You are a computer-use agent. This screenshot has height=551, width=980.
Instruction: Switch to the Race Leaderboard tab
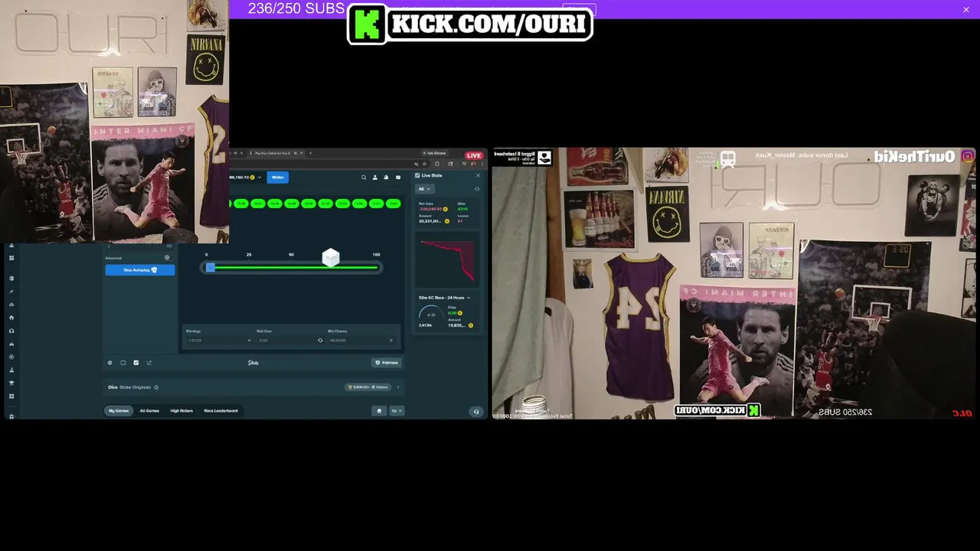(x=220, y=411)
